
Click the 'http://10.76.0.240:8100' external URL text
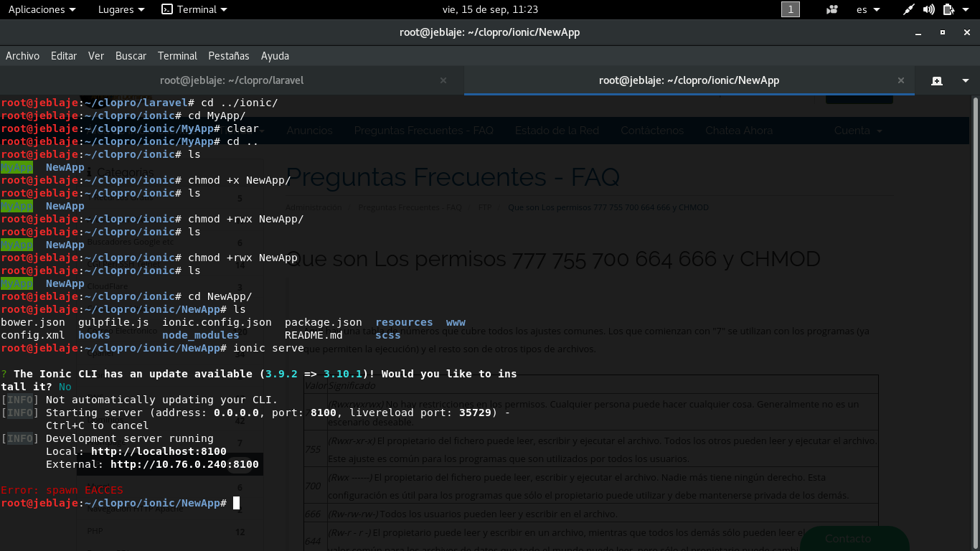pyautogui.click(x=184, y=464)
